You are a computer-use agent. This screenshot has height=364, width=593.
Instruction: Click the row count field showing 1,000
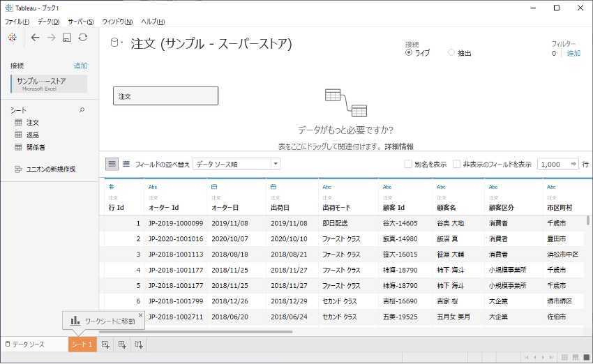553,164
